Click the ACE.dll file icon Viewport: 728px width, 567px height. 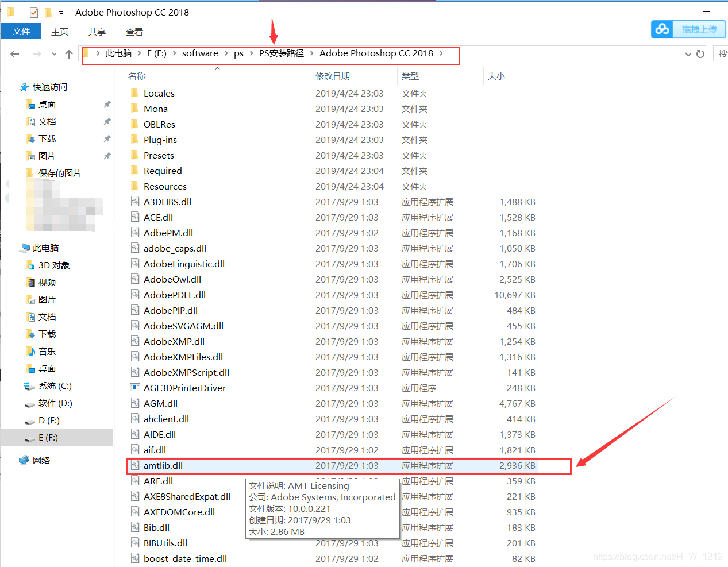(x=135, y=217)
